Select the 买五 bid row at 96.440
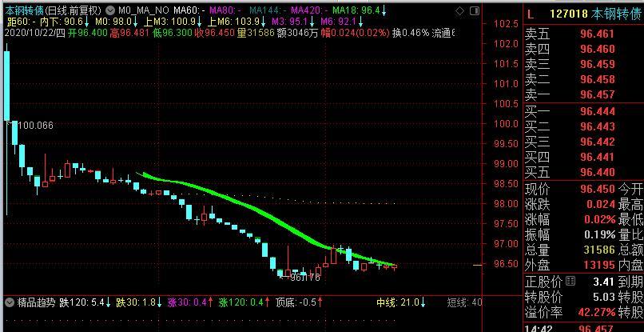Image resolution: width=644 pixels, height=332 pixels. (x=583, y=172)
